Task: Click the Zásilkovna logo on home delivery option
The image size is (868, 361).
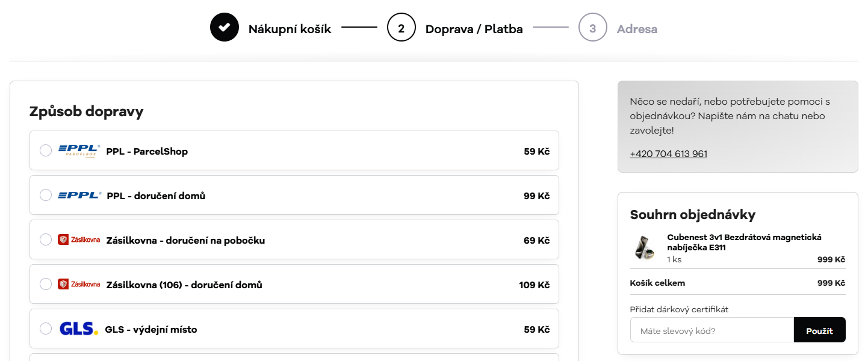Action: (80, 283)
